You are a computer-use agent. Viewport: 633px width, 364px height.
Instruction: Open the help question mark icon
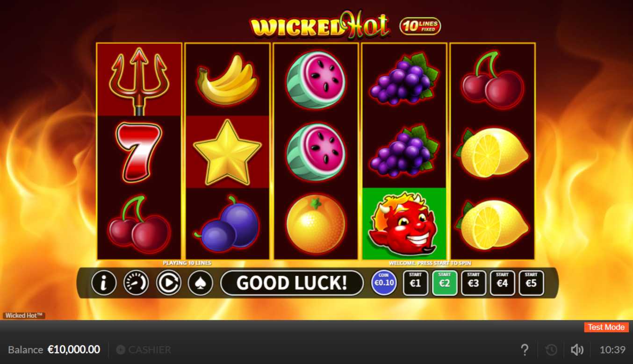pyautogui.click(x=525, y=350)
